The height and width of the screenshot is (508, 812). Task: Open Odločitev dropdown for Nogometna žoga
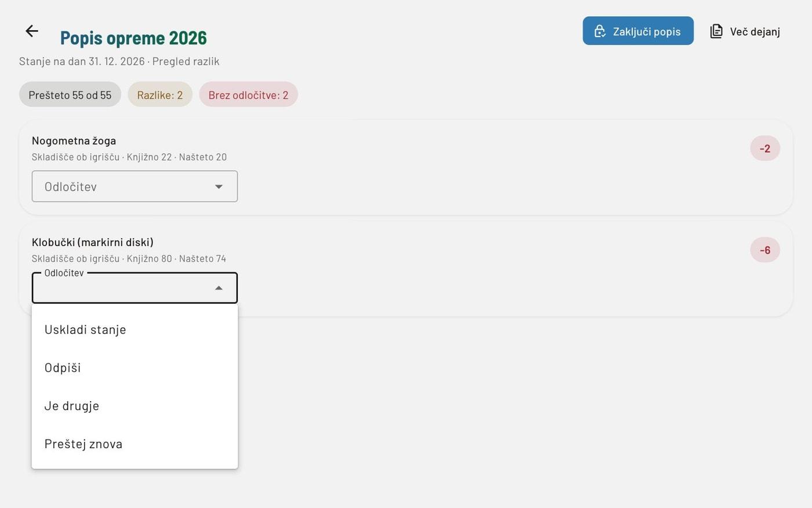click(x=135, y=186)
